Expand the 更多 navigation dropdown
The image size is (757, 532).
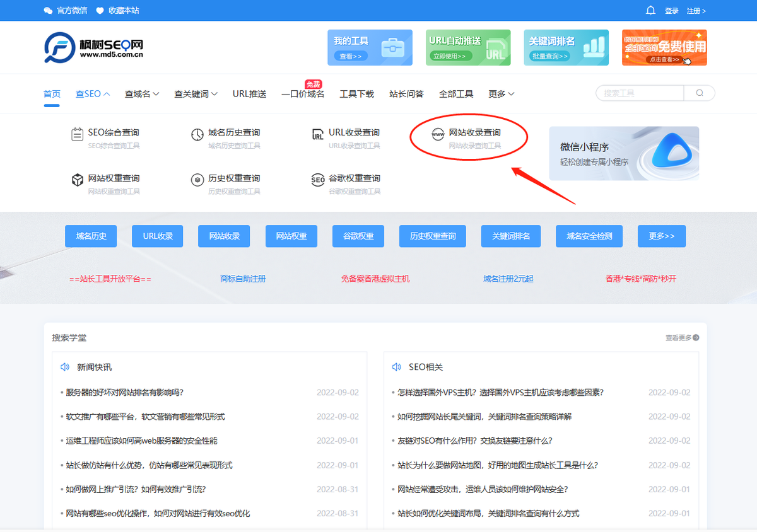tap(502, 94)
